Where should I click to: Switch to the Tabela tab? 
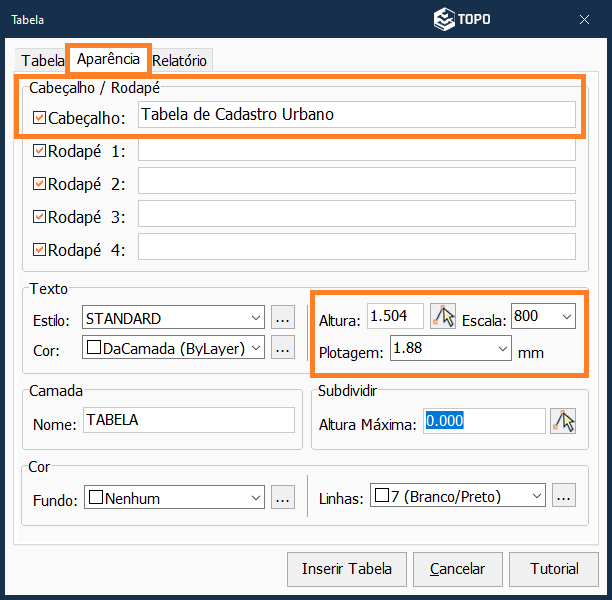[42, 60]
